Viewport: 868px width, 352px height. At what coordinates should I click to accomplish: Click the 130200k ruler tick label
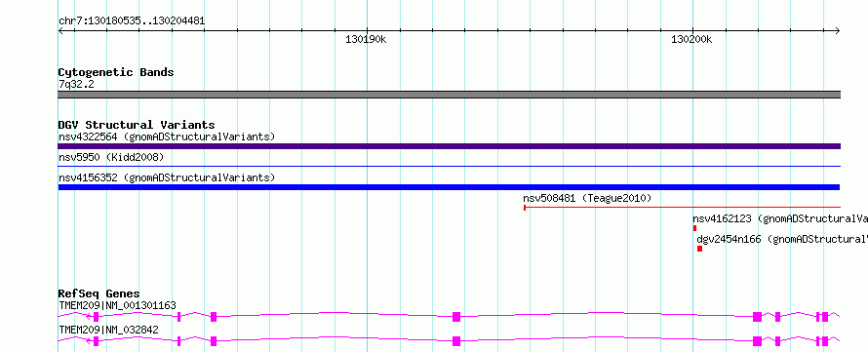691,39
